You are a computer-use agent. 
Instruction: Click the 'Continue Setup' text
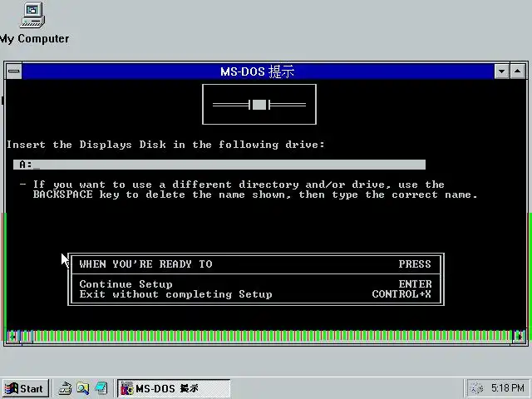126,284
